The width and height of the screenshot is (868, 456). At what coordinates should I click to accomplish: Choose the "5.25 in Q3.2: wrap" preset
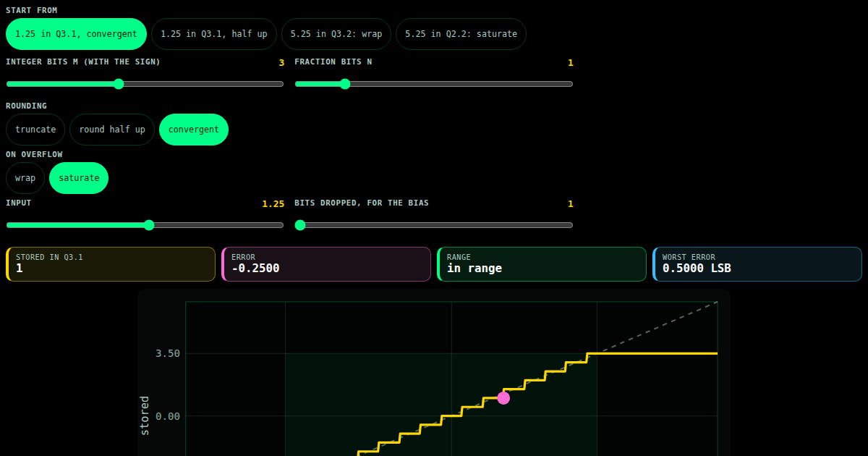(x=336, y=34)
